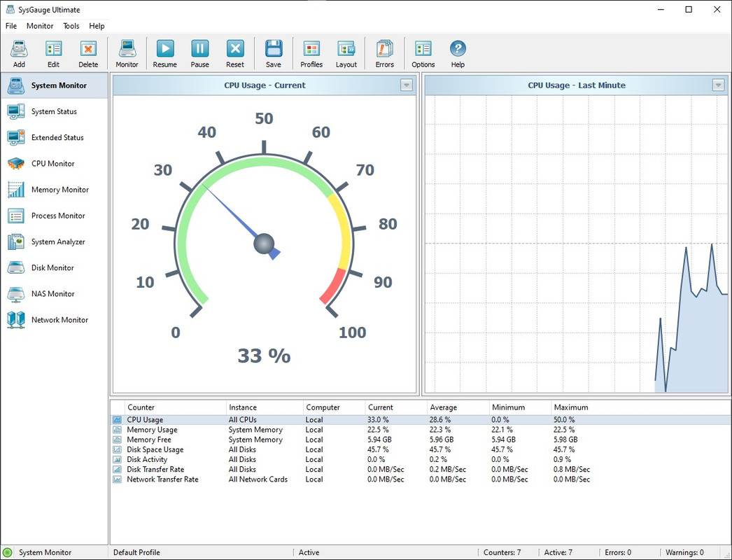Sort by the Average column header
The height and width of the screenshot is (560, 732).
click(458, 407)
